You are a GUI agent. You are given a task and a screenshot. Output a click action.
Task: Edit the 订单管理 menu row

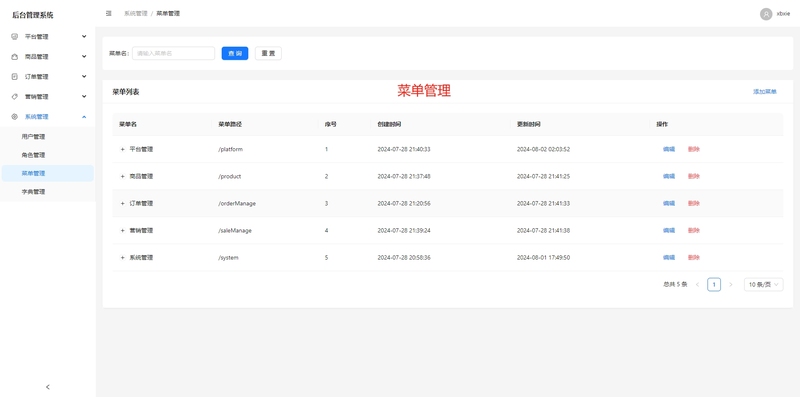669,204
